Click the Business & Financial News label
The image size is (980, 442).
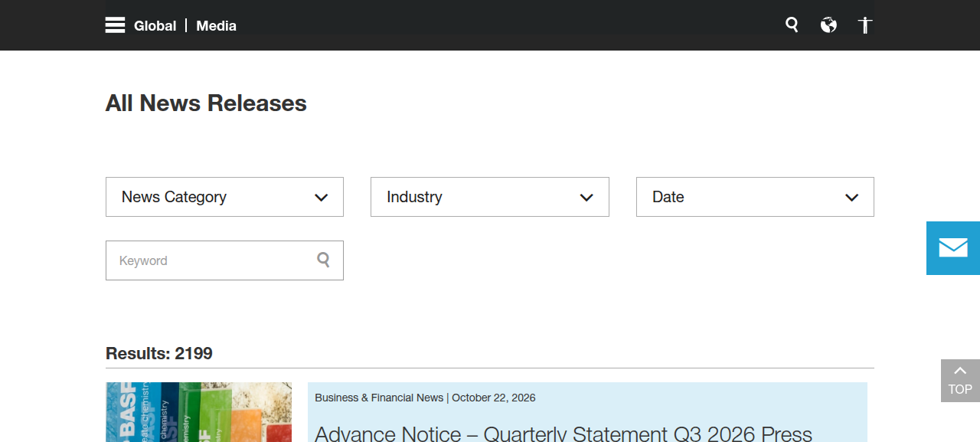point(379,398)
